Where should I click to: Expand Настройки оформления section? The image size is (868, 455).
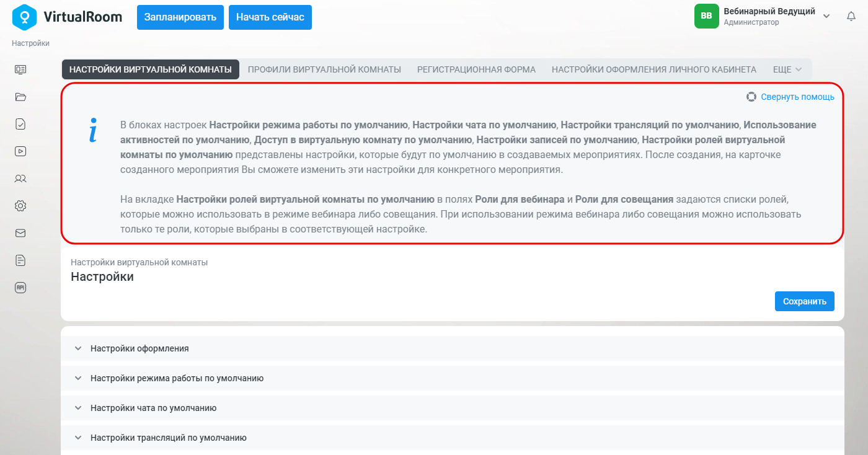pyautogui.click(x=453, y=348)
